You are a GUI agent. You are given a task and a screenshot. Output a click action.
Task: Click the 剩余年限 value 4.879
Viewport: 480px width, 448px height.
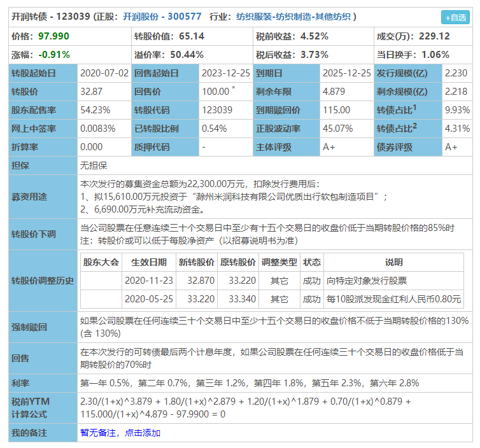point(334,92)
